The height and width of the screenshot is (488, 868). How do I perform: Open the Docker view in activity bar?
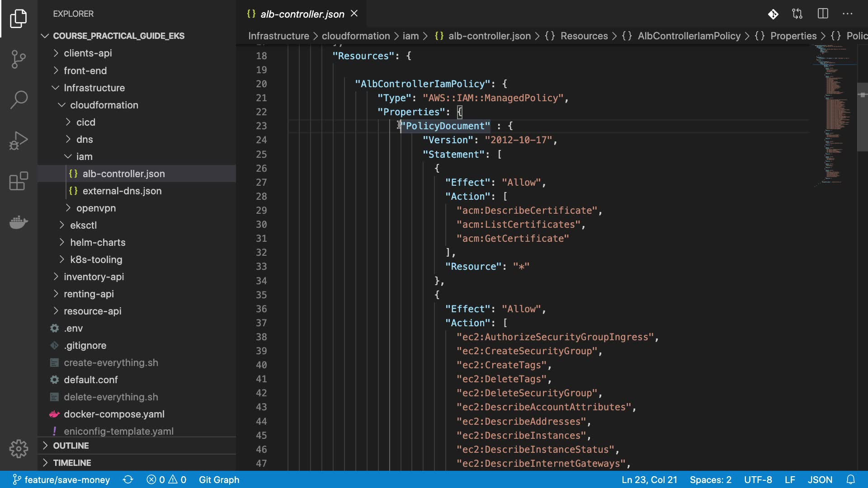tap(19, 222)
